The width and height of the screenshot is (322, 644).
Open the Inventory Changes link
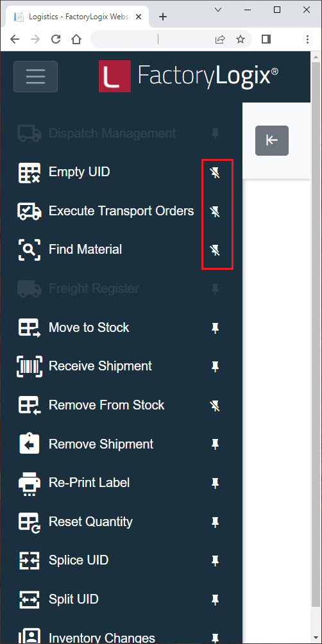pos(102,638)
